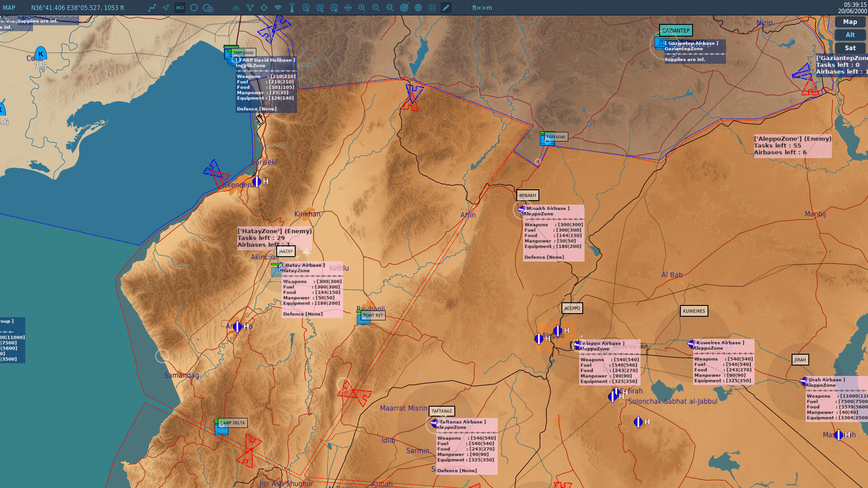
Task: Switch to Map view mode
Action: click(849, 22)
